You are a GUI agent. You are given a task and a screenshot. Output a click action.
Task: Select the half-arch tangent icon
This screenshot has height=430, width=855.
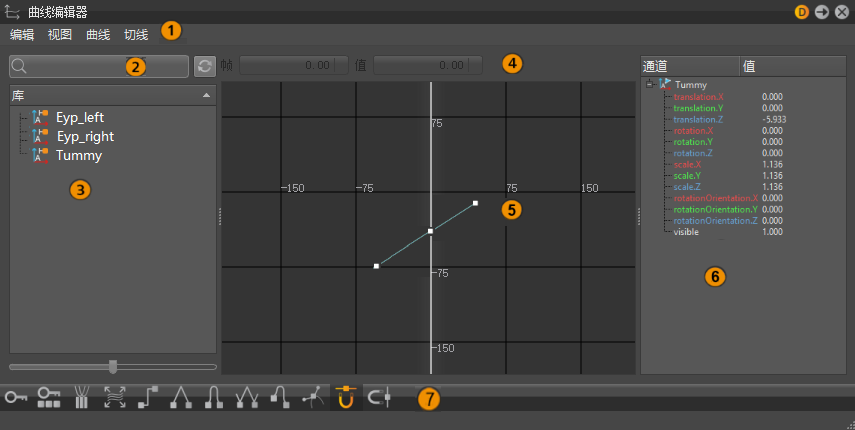(x=280, y=397)
